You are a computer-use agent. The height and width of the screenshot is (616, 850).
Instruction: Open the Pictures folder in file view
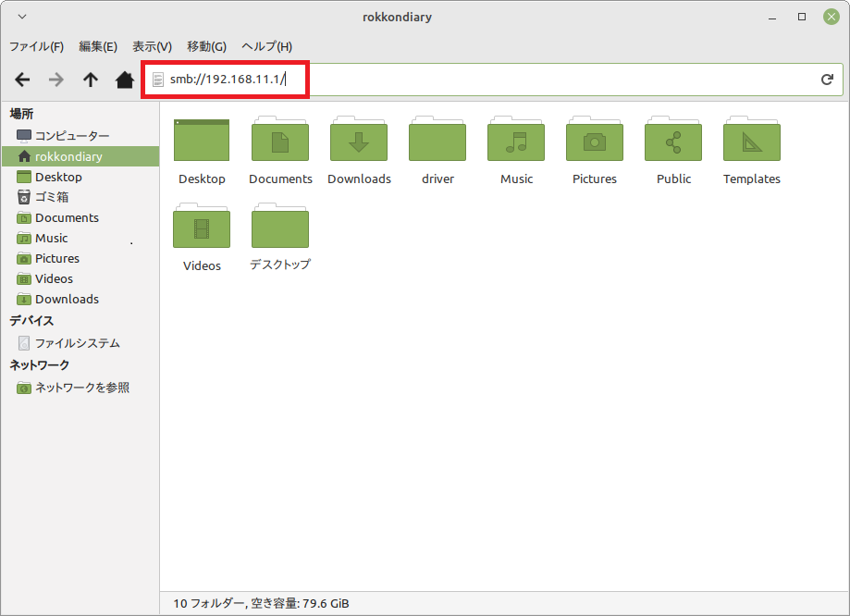pos(595,139)
